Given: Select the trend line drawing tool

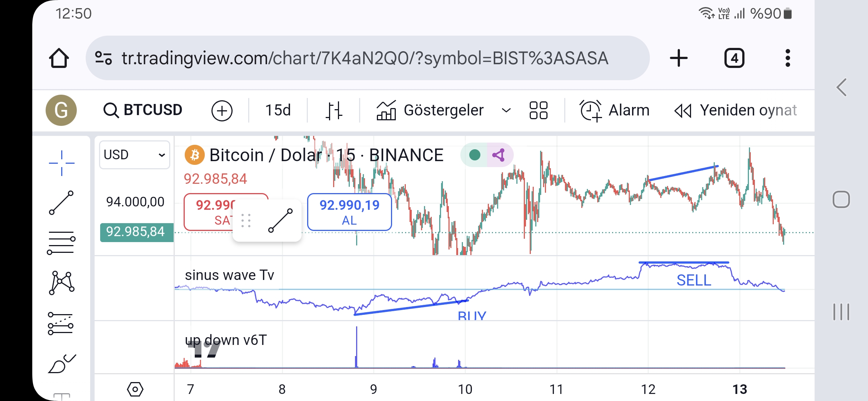Looking at the screenshot, I should tap(62, 203).
